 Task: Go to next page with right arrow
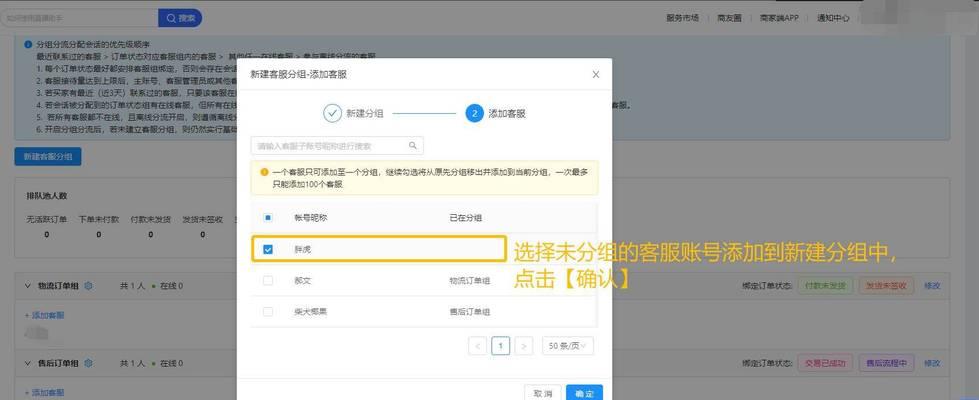click(x=524, y=346)
